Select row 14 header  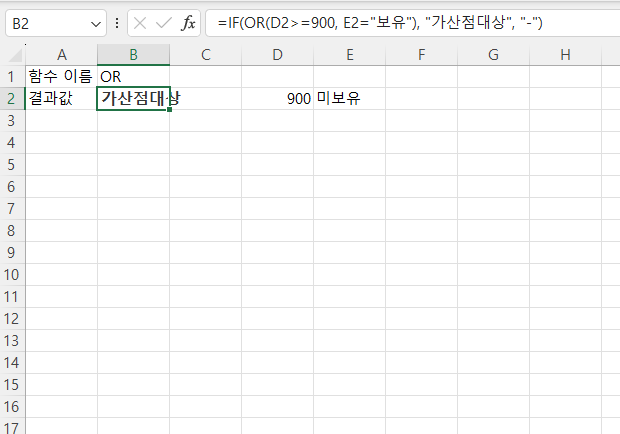click(12, 363)
